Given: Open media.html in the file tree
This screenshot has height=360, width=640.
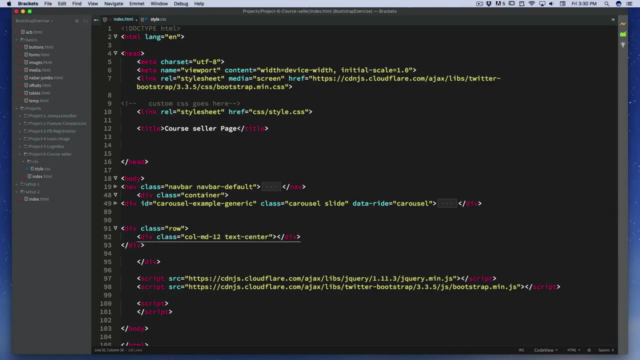Looking at the screenshot, I should [x=40, y=70].
